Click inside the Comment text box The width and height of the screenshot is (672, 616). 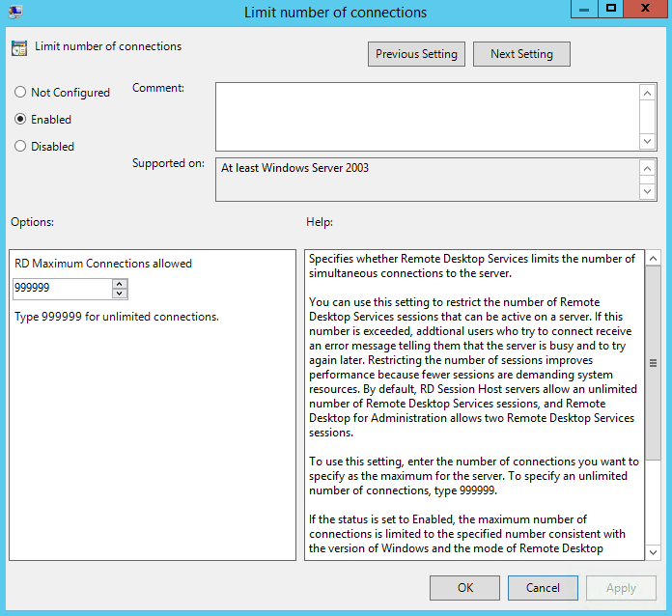(427, 116)
